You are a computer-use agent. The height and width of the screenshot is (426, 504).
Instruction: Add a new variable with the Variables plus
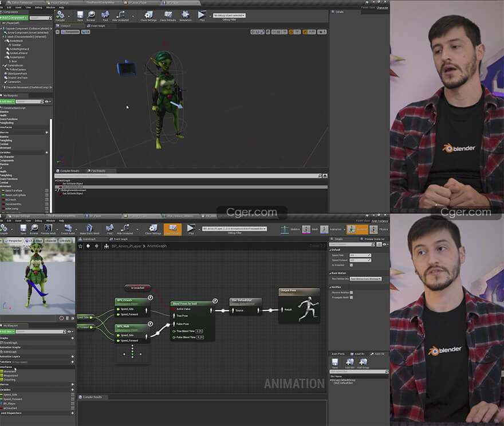[x=72, y=390]
